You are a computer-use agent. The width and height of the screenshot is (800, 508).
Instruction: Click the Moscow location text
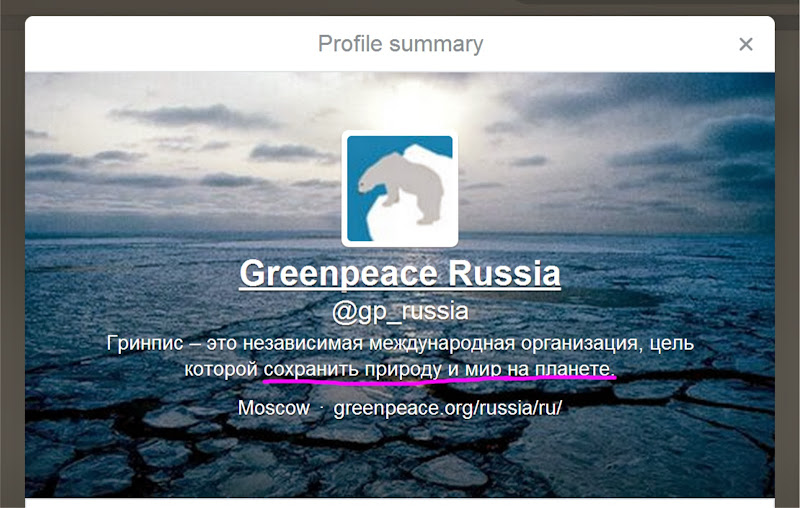click(x=274, y=408)
